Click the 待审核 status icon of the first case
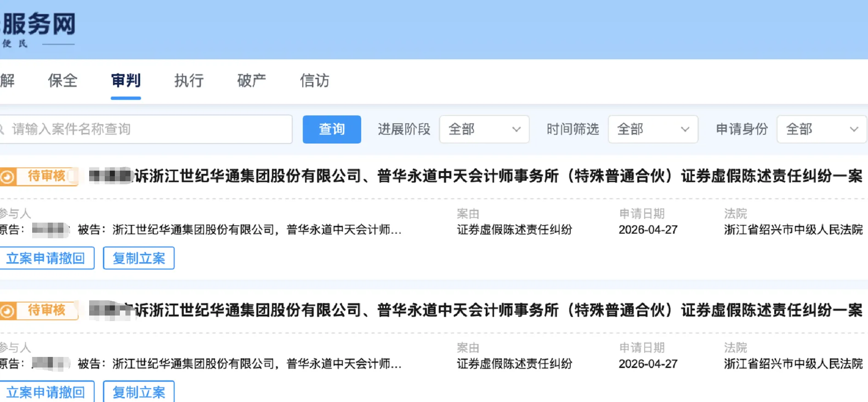Viewport: 868px width, 402px height. (x=7, y=177)
